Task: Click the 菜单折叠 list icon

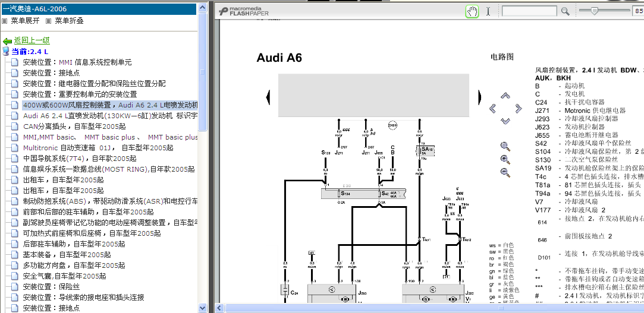Action: (x=49, y=21)
